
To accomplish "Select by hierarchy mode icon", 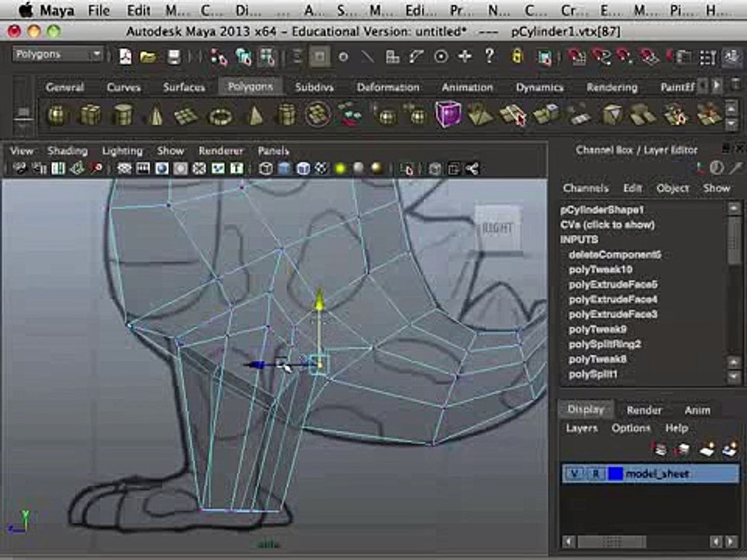I will point(219,57).
